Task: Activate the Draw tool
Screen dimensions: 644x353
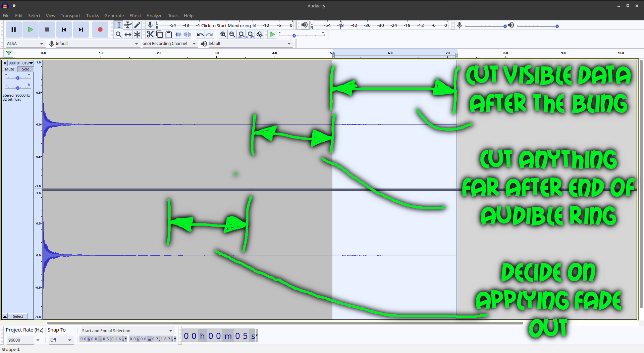Action: pos(137,25)
